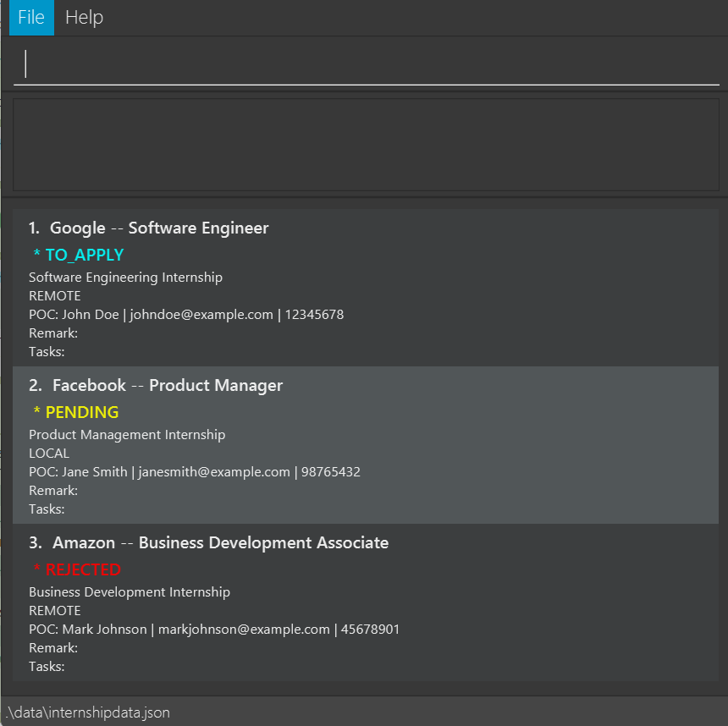Open the Help menu

pos(84,17)
